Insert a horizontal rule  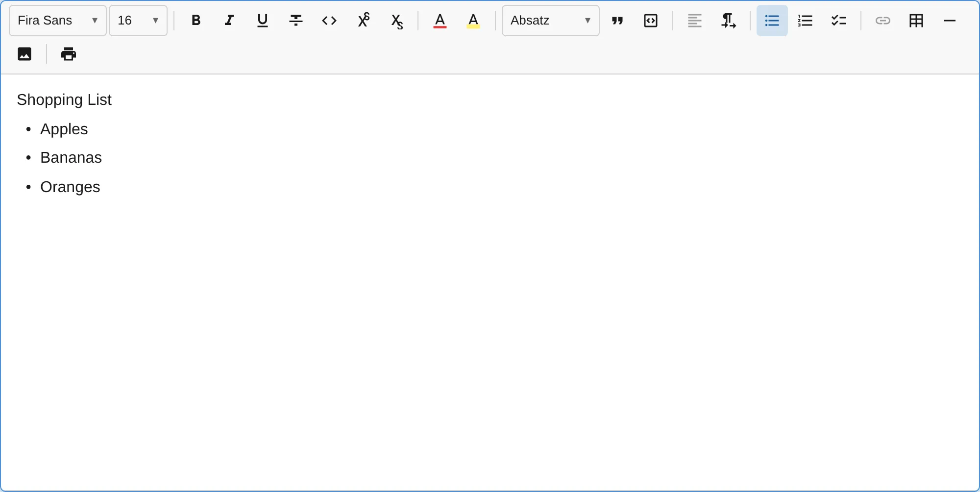(949, 20)
